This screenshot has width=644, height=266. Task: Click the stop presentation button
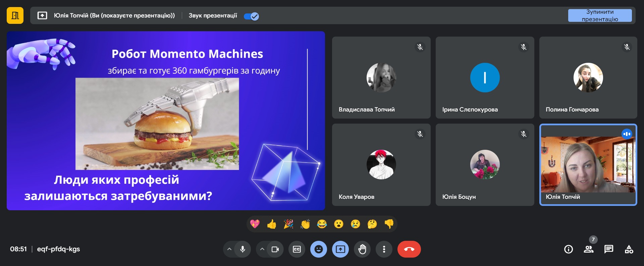point(600,15)
